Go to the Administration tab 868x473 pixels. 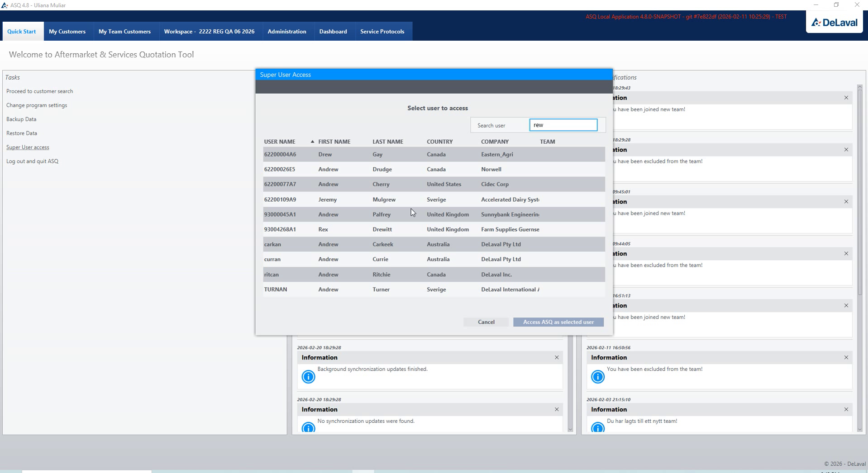pyautogui.click(x=287, y=31)
